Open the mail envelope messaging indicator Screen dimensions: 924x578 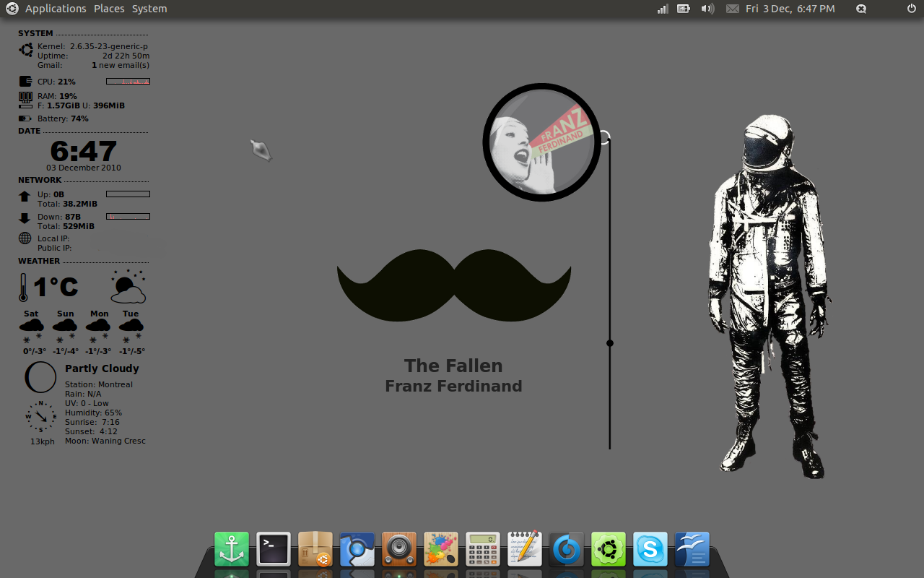click(x=733, y=9)
